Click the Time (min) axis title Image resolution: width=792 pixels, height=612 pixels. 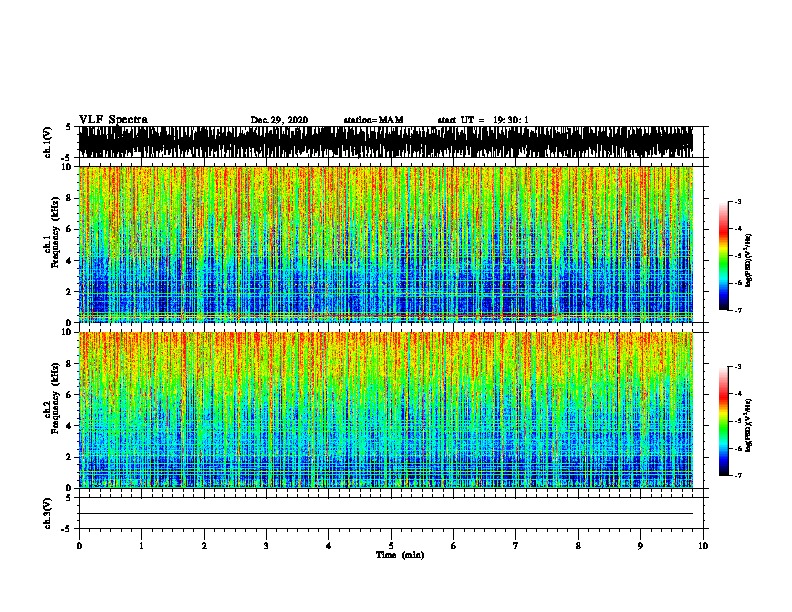pyautogui.click(x=400, y=555)
